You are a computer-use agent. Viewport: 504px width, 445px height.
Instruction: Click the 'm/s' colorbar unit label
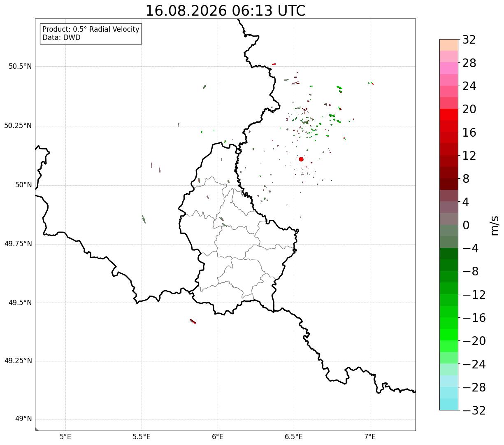coord(494,225)
